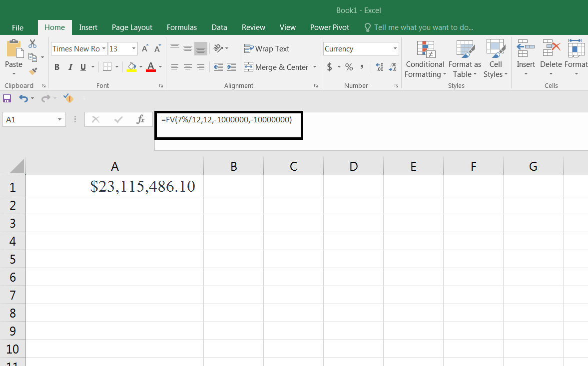Expand the fill color dropdown arrow

coord(141,67)
